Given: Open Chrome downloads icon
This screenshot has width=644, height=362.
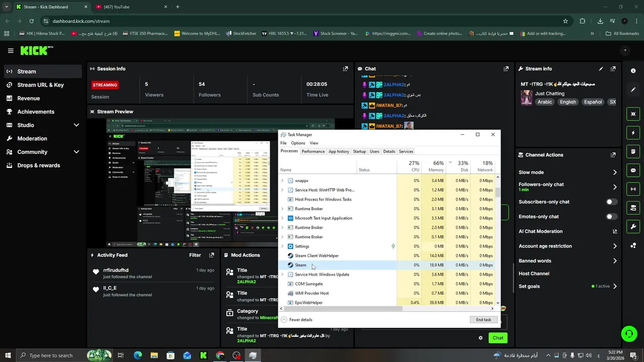Looking at the screenshot, I should [600, 21].
